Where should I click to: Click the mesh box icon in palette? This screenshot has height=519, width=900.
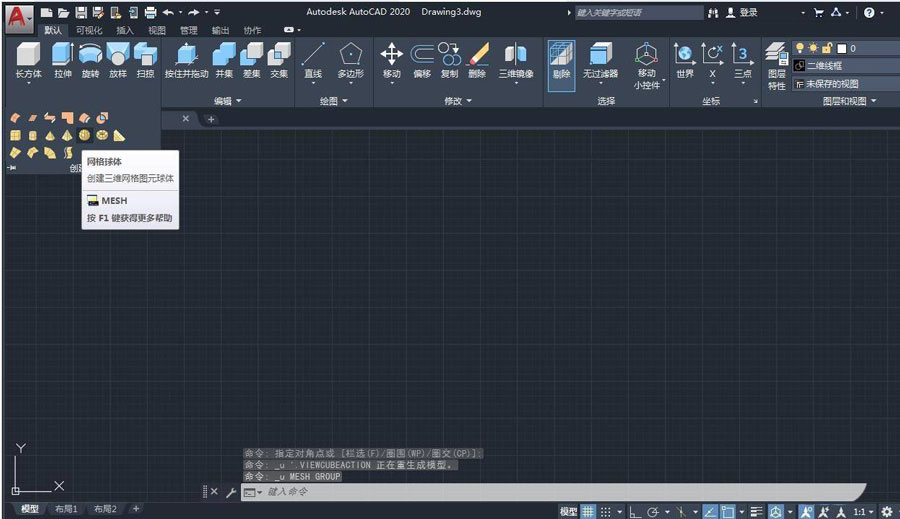point(15,135)
